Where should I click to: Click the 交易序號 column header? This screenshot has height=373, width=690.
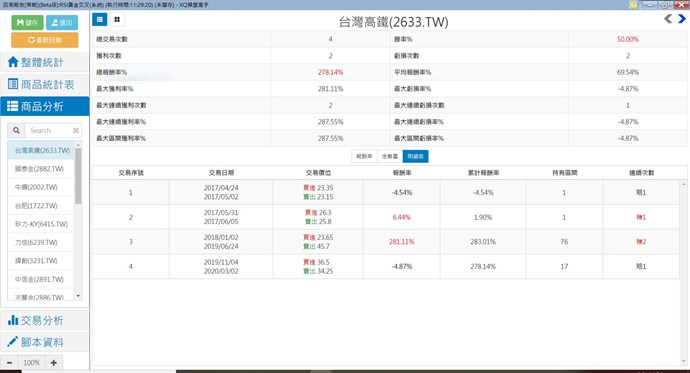(131, 173)
